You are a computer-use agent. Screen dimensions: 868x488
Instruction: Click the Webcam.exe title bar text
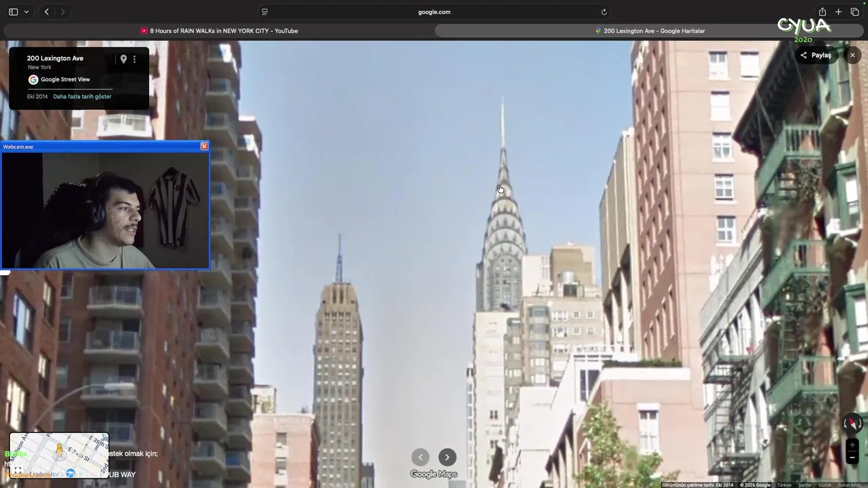[18, 146]
